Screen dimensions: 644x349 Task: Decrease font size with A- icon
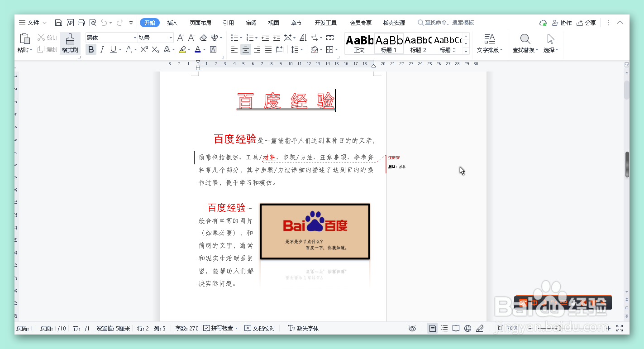coord(192,38)
